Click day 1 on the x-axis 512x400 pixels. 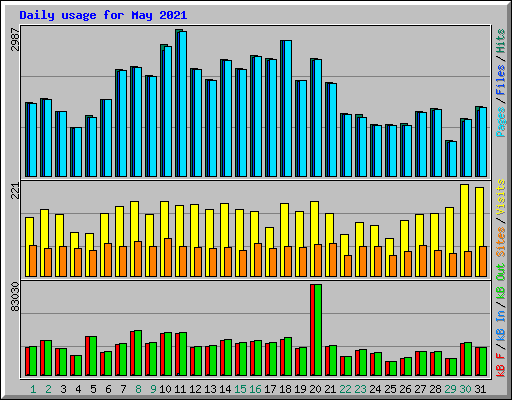(33, 389)
